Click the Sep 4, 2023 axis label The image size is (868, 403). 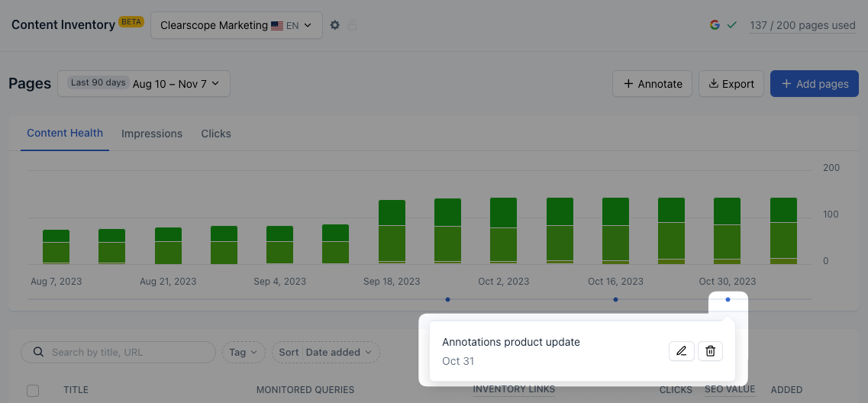(280, 281)
